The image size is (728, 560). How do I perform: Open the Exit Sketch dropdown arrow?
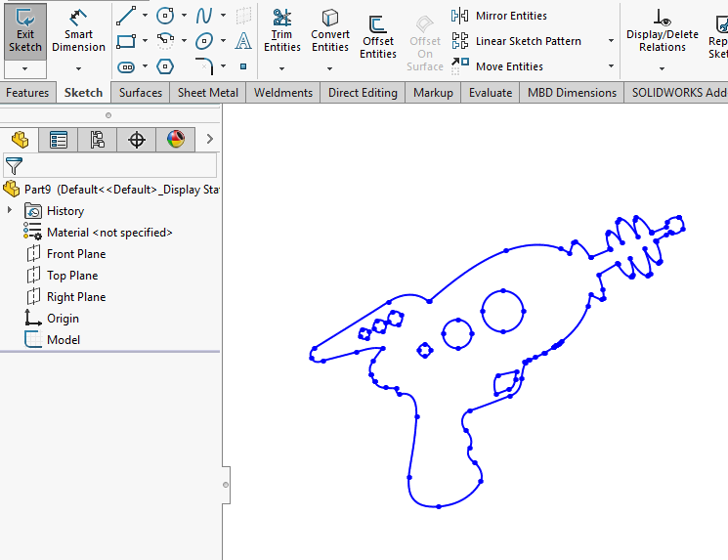coord(25,68)
